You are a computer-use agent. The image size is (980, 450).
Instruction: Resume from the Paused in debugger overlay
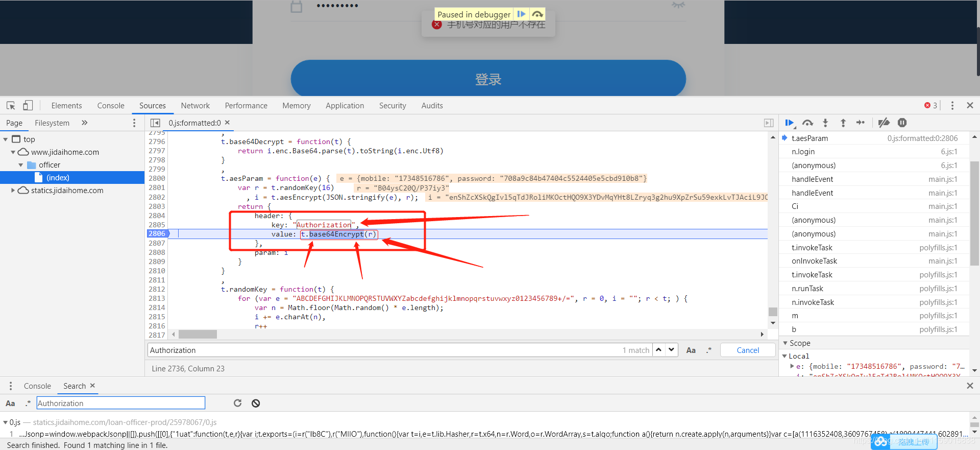tap(521, 14)
